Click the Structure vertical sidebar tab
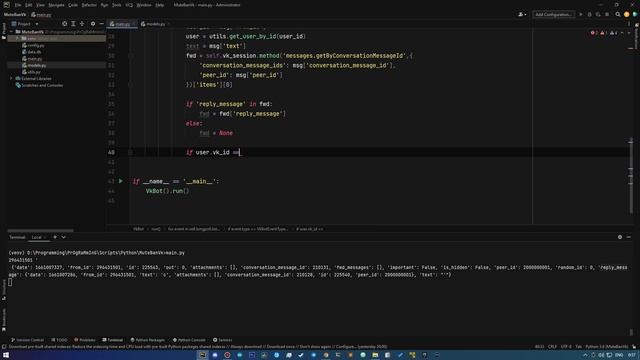 [x=4, y=289]
